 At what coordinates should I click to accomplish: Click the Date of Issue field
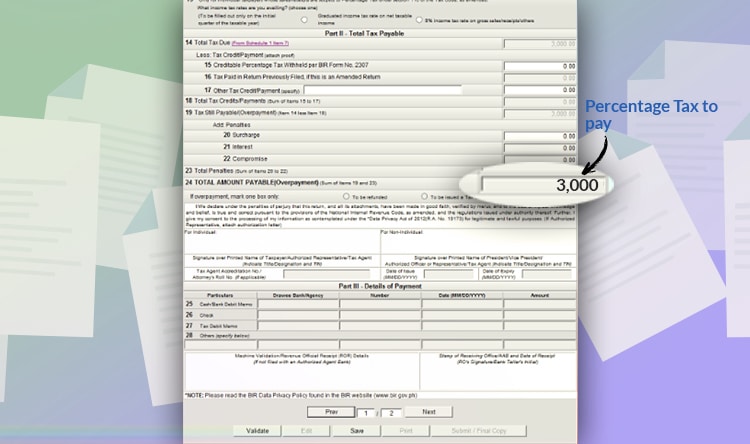click(448, 274)
